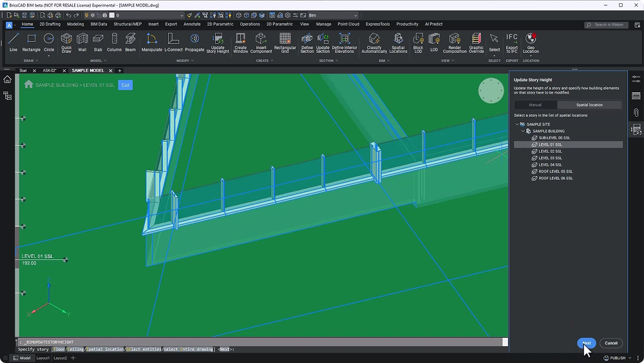This screenshot has height=363, width=644.
Task: Click the Next button
Action: pos(587,343)
